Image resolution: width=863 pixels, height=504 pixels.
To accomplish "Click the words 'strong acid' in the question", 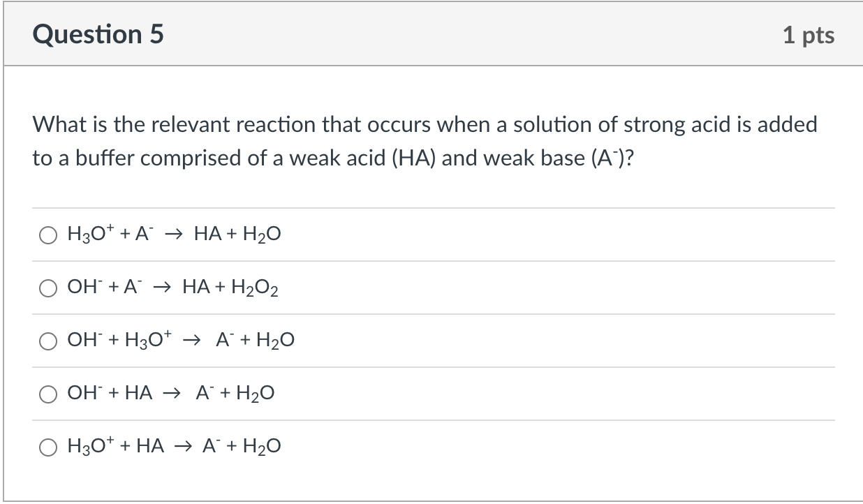I will (x=663, y=126).
